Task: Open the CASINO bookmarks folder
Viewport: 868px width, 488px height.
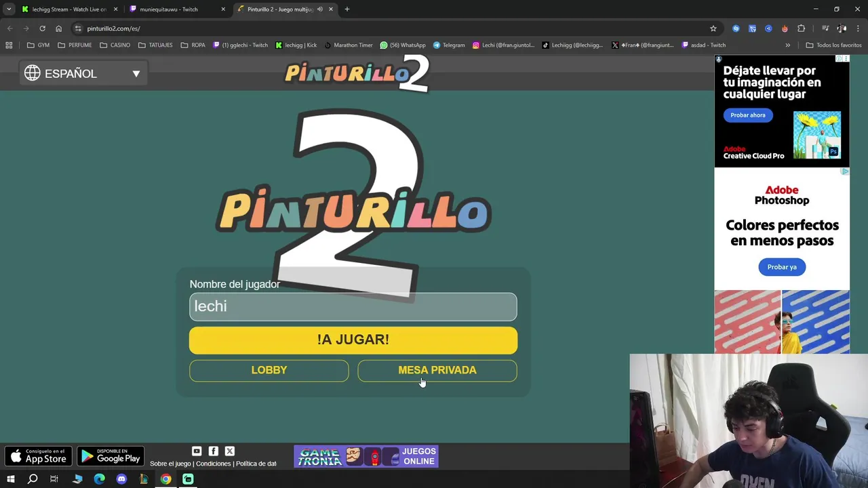Action: click(x=115, y=45)
